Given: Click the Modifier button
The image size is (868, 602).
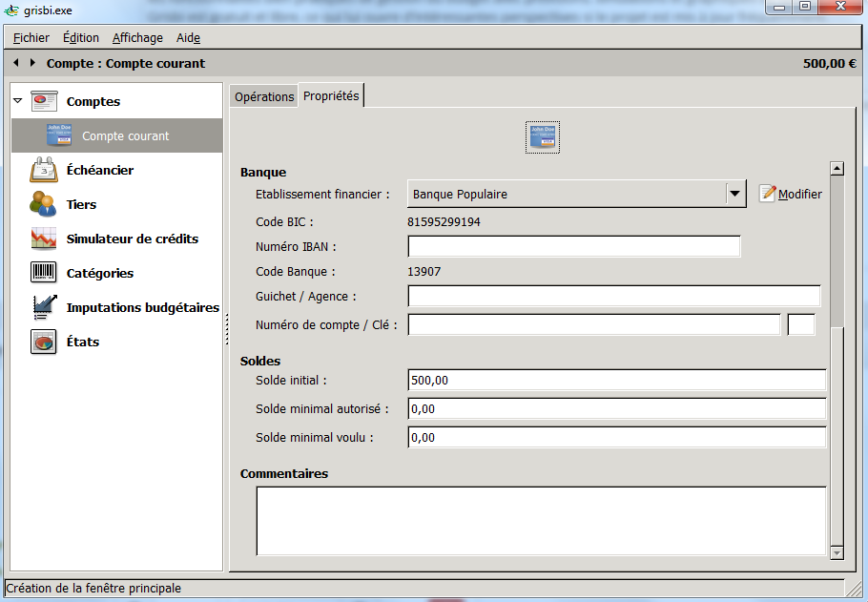Looking at the screenshot, I should click(791, 194).
